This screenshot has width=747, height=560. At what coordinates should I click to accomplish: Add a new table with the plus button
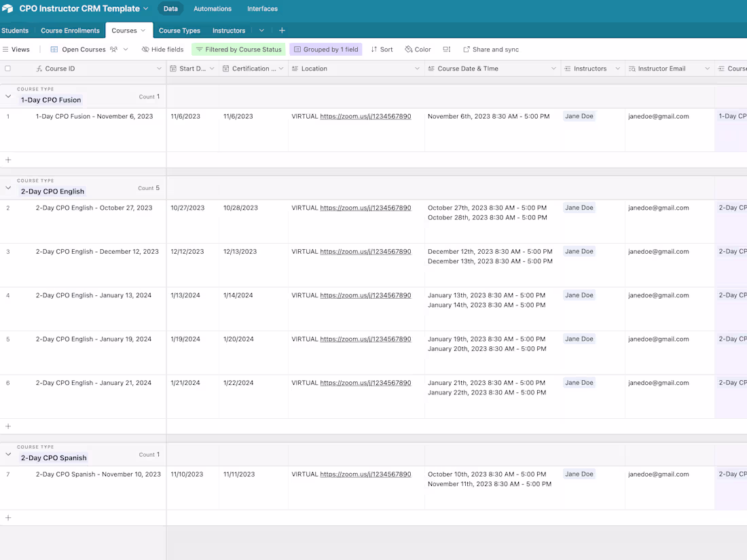point(282,30)
